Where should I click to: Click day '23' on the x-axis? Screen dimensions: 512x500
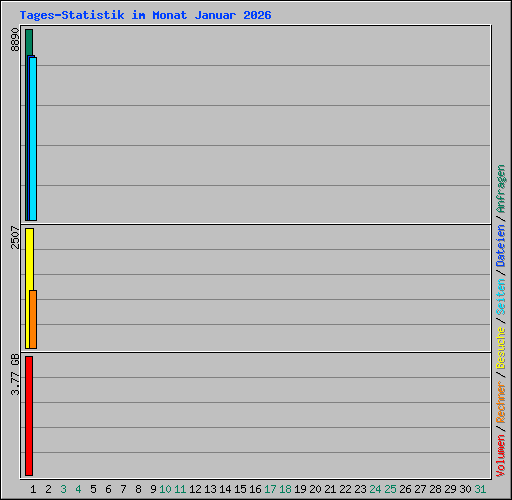[360, 489]
